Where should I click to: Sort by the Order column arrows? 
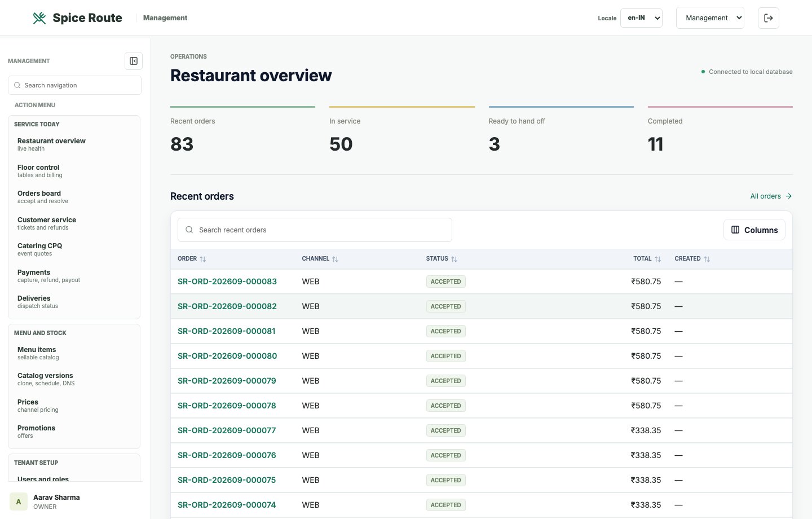(x=203, y=259)
